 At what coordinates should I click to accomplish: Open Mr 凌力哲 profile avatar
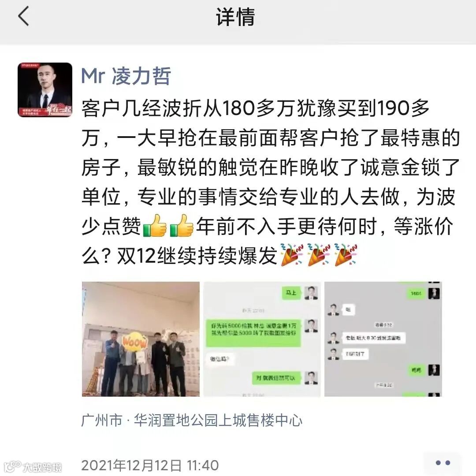(x=45, y=89)
